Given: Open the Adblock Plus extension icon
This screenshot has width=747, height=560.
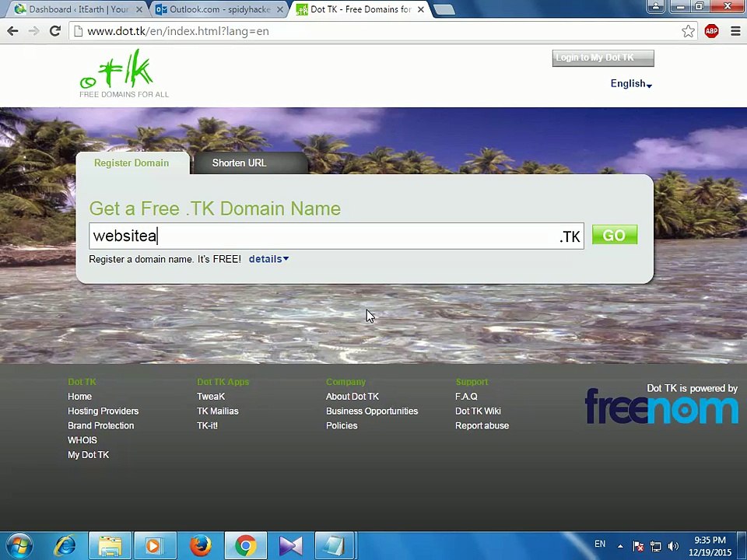Looking at the screenshot, I should tap(711, 31).
